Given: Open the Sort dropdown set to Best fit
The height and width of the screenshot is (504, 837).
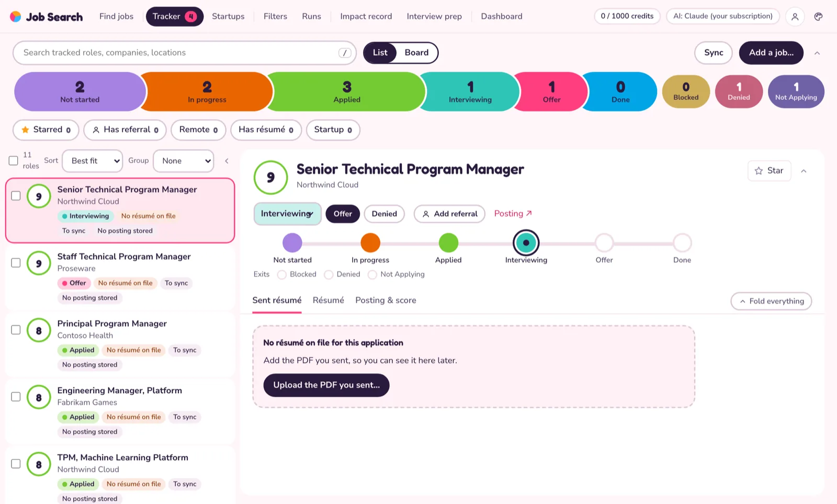Looking at the screenshot, I should (x=93, y=161).
